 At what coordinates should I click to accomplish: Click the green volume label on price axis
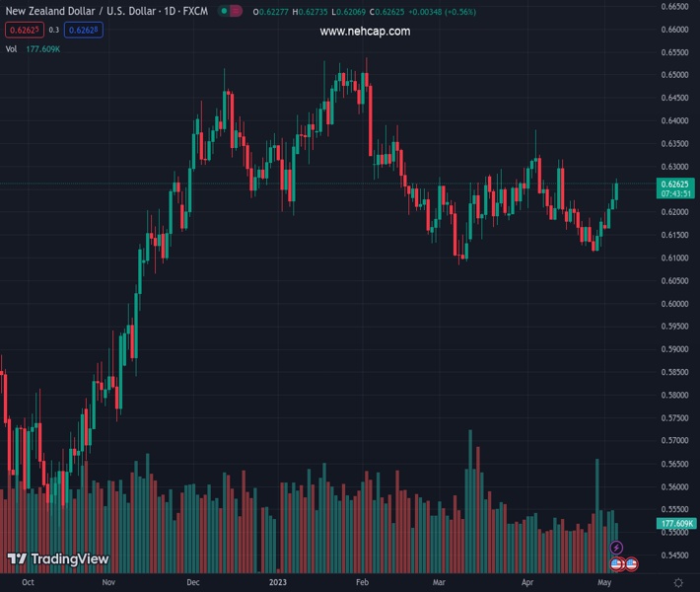pos(676,523)
